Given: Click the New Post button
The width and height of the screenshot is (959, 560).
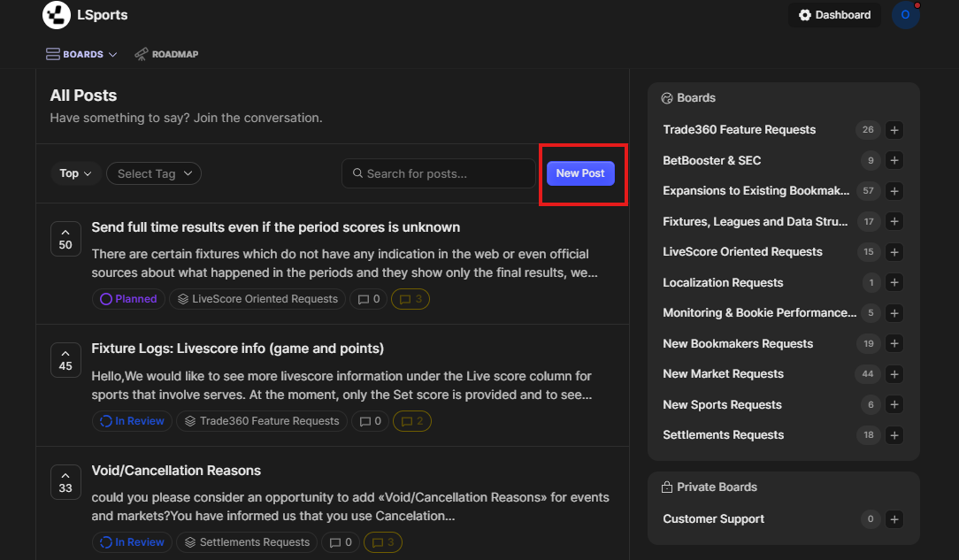Looking at the screenshot, I should tap(580, 173).
